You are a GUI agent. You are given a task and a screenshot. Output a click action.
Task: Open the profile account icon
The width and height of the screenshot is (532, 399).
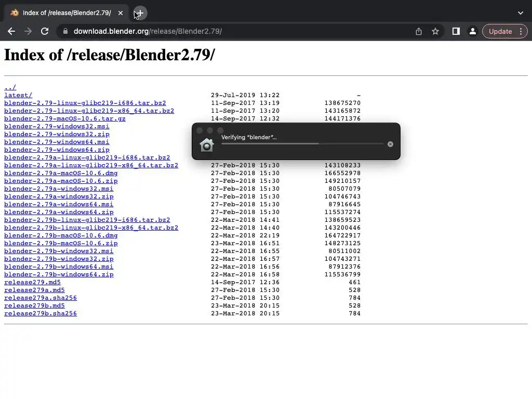472,31
